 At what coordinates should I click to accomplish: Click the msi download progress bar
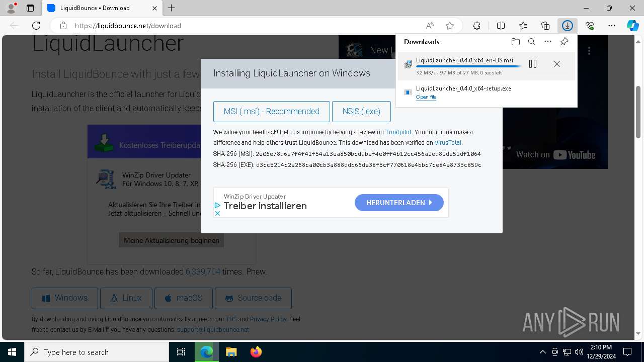[x=468, y=66]
